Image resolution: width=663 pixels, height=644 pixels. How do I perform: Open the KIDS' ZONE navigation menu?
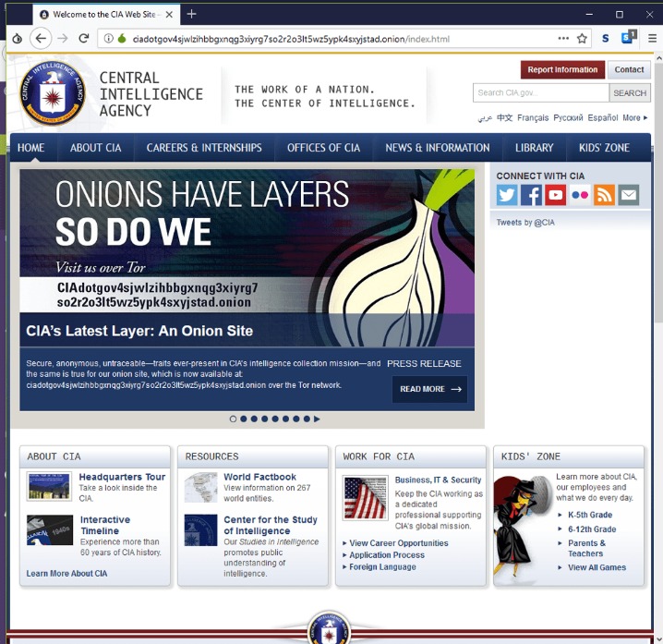tap(604, 148)
